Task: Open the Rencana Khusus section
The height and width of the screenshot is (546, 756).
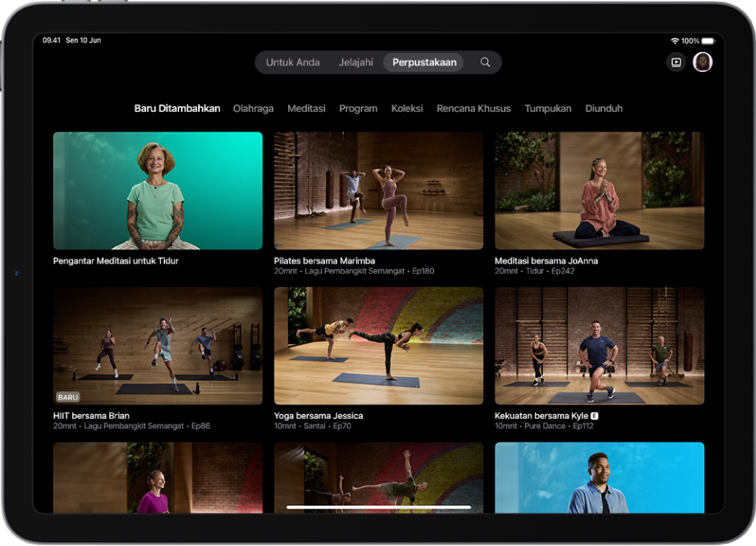Action: (x=473, y=108)
